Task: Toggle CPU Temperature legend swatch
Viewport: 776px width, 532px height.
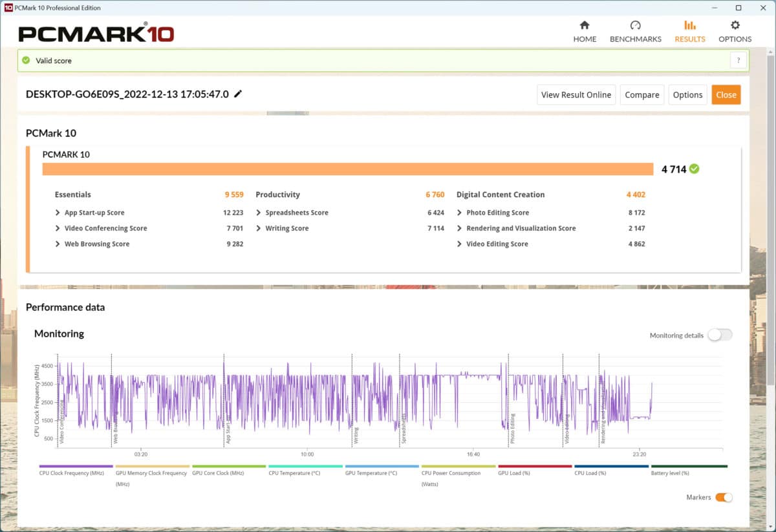Action: click(305, 466)
